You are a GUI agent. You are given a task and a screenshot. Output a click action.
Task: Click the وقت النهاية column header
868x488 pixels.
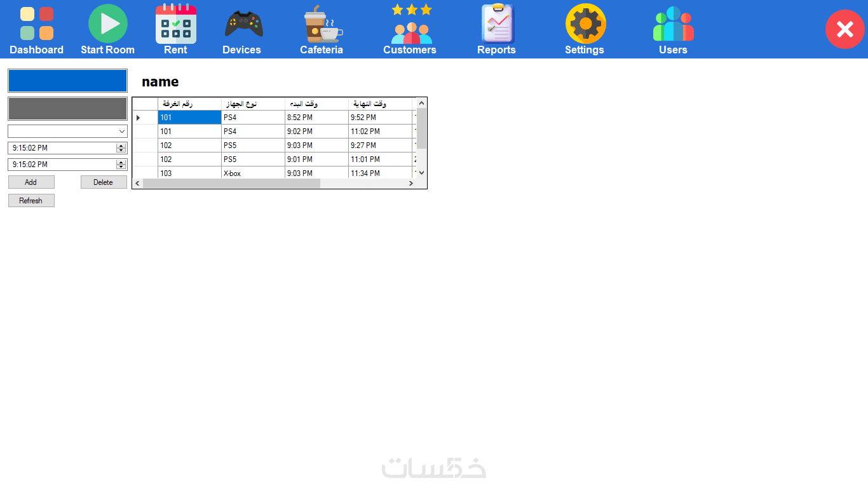pos(380,104)
